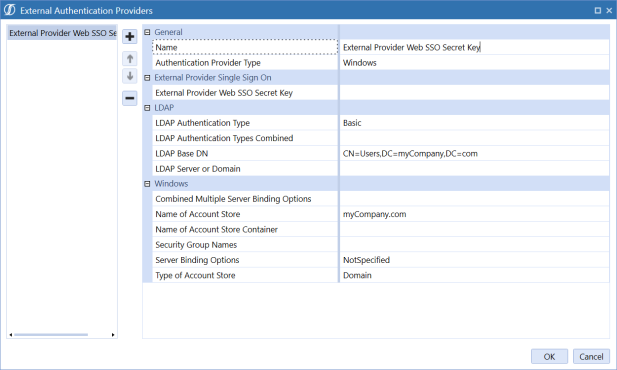Select External Provider Web SSO list entry
The image size is (617, 370).
62,33
